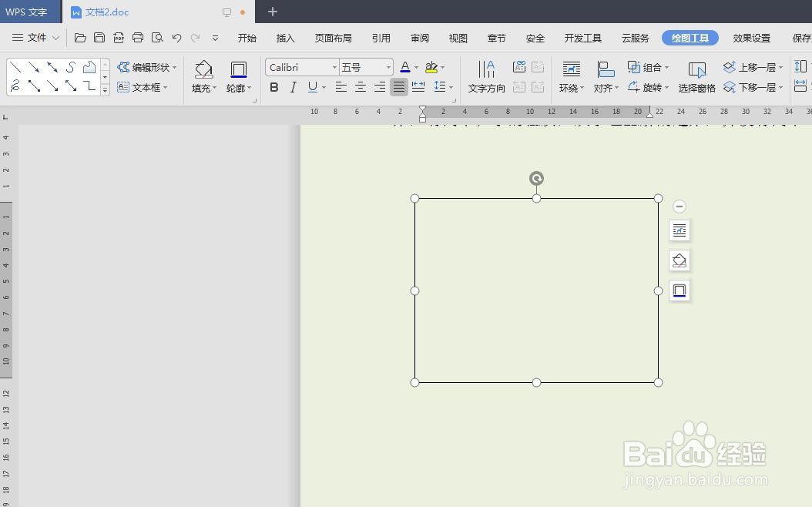Align text left

coord(341,87)
